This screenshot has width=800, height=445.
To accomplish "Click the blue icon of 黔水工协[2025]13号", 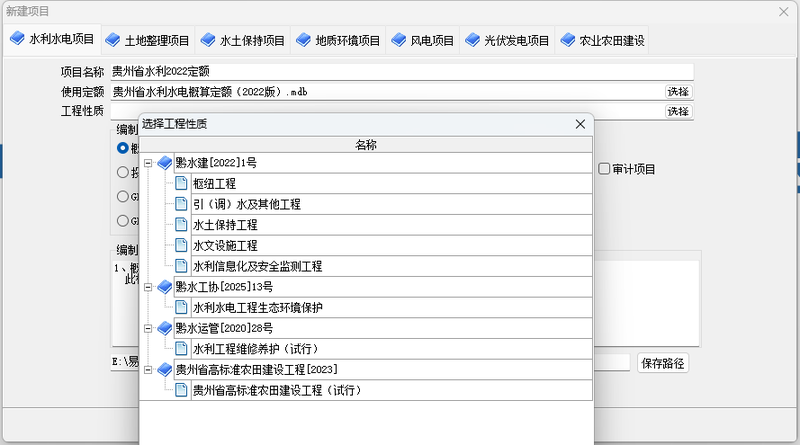I will click(165, 287).
